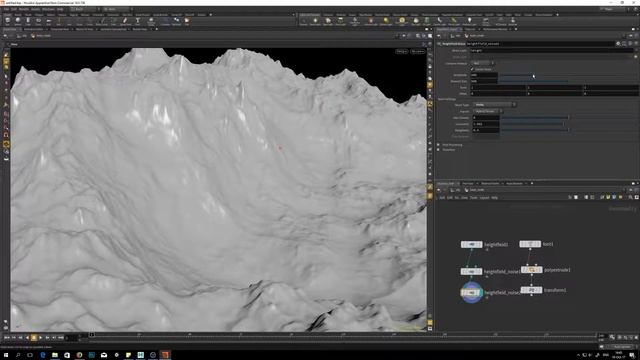
Task: Select the File shelf tool
Action: [187, 21]
